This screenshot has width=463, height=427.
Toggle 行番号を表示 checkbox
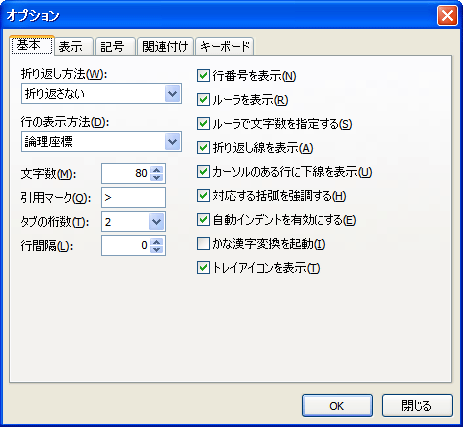click(203, 76)
